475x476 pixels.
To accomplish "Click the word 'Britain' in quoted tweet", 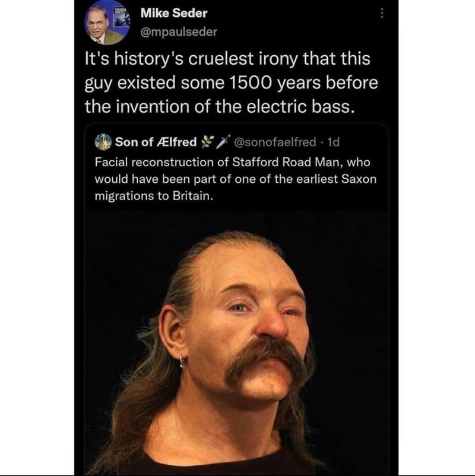I will (193, 196).
